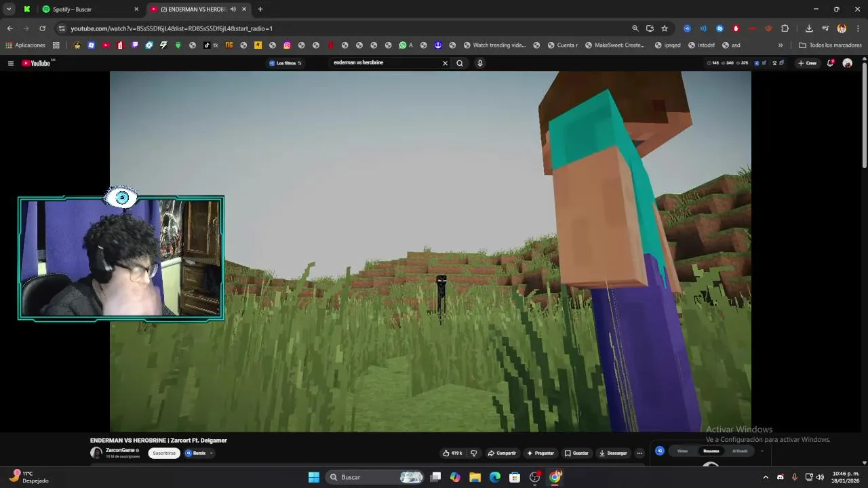The width and height of the screenshot is (868, 488).
Task: Click the video player frame
Action: [431, 251]
